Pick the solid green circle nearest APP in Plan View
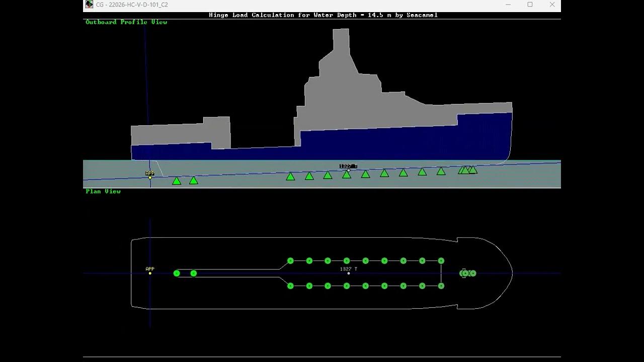This screenshot has width=644, height=362. click(177, 274)
